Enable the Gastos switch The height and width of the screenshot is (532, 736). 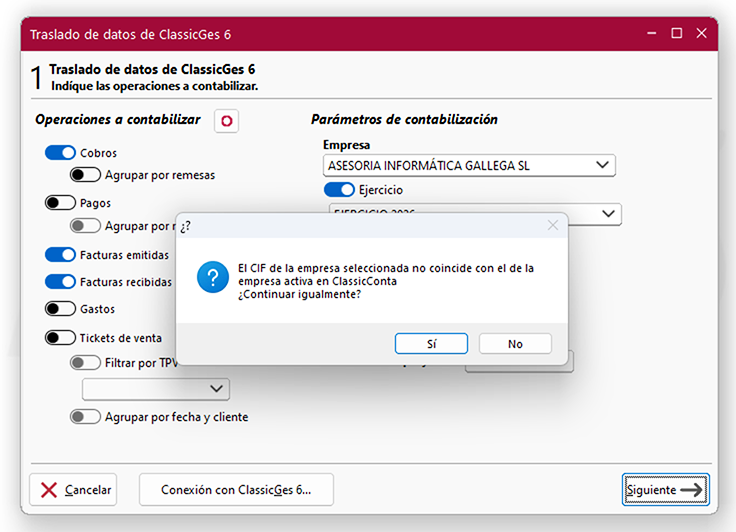click(61, 309)
